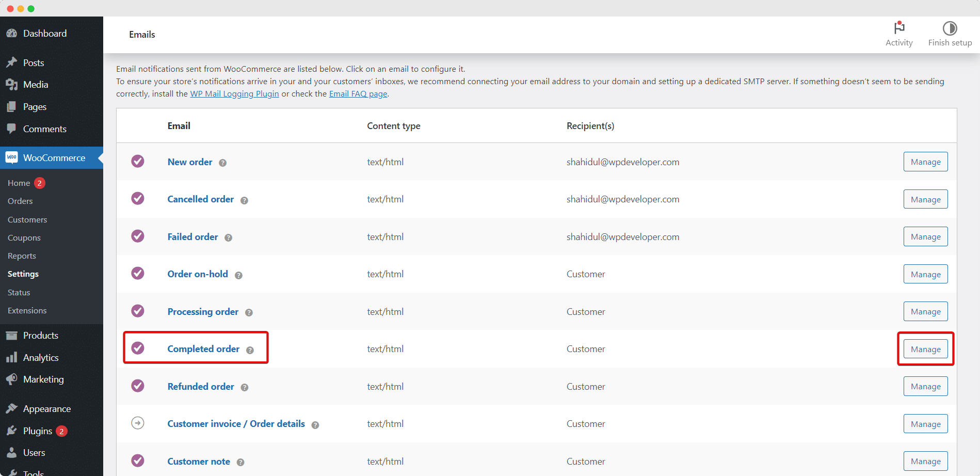The image size is (980, 476).
Task: Open the WP Mail Logging Plugin link
Action: click(234, 94)
